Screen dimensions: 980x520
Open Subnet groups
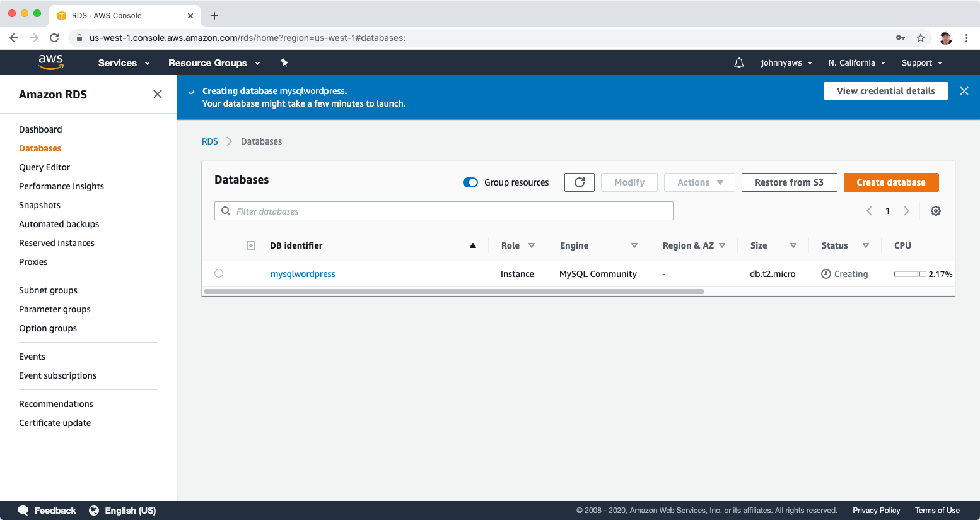point(48,290)
